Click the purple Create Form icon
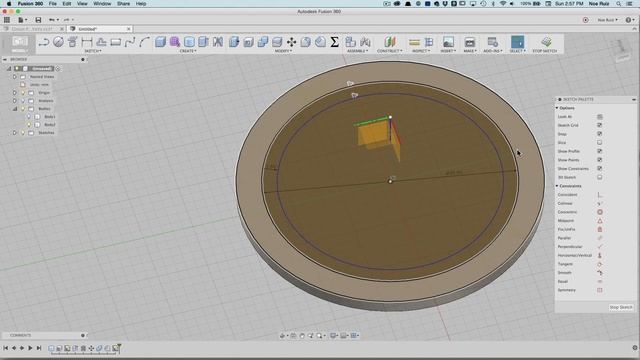The width and height of the screenshot is (640, 360). point(175,42)
